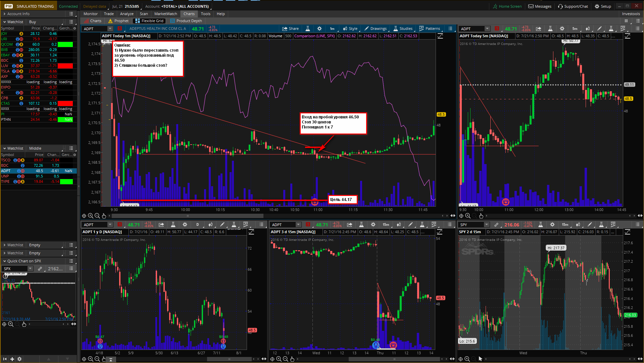This screenshot has height=363, width=644.
Task: Click red link number on 5m chart
Action: click(x=497, y=29)
